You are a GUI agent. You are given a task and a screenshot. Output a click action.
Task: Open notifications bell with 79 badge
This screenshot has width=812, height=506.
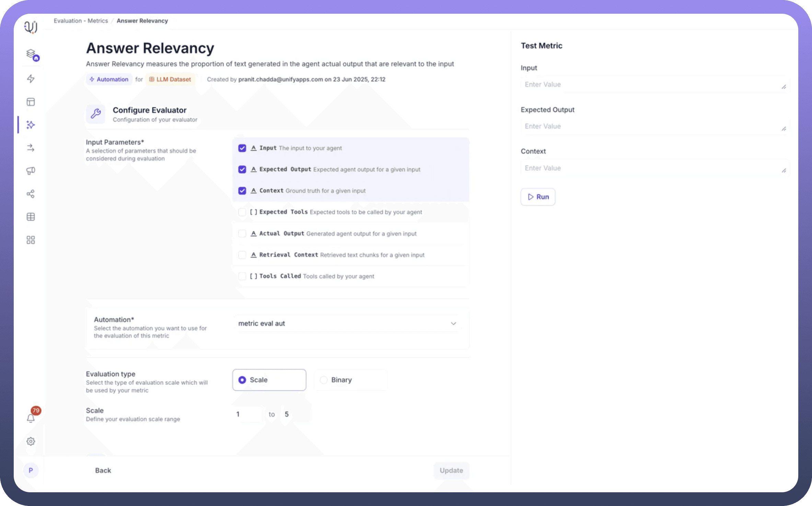[x=31, y=418]
